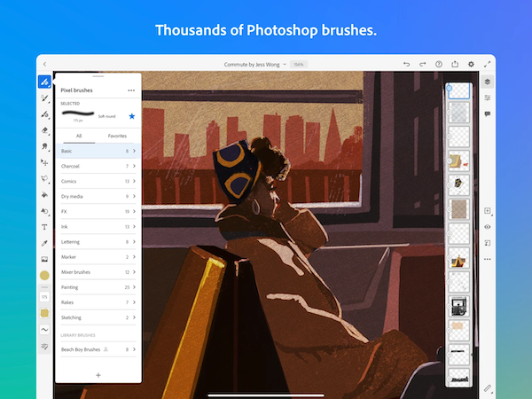The height and width of the screenshot is (399, 532).
Task: Open the Share and export icon
Action: 455,64
